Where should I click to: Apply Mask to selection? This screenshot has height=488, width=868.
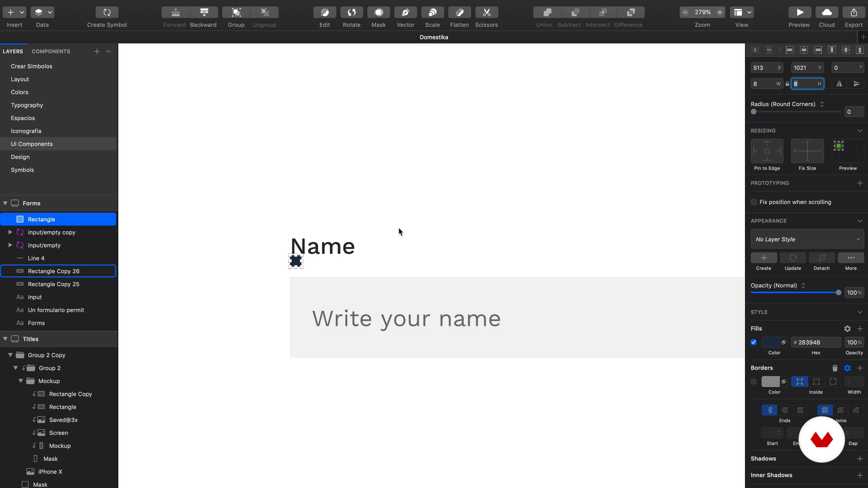(378, 12)
